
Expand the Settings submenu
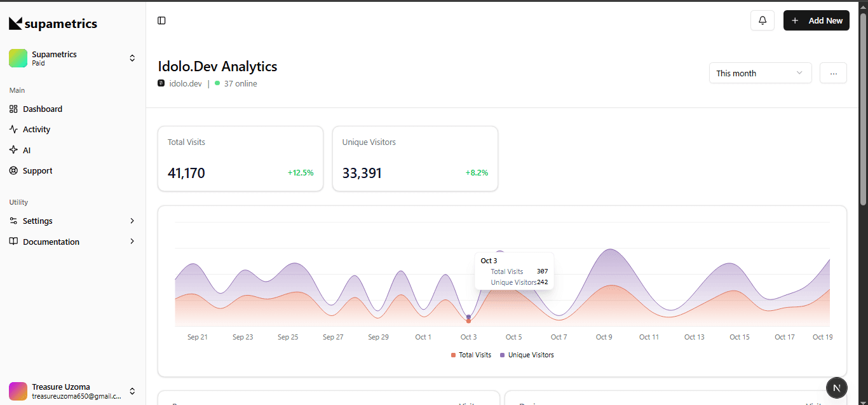coord(72,221)
